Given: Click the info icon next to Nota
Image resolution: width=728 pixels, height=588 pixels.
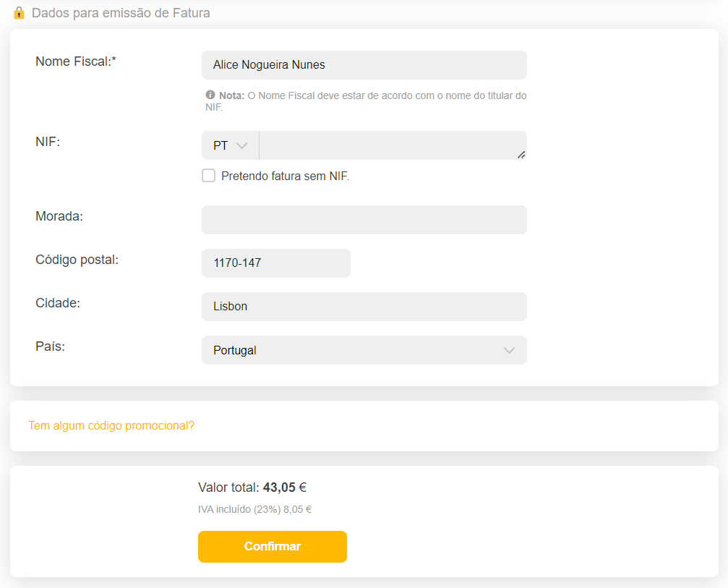Looking at the screenshot, I should pos(210,95).
